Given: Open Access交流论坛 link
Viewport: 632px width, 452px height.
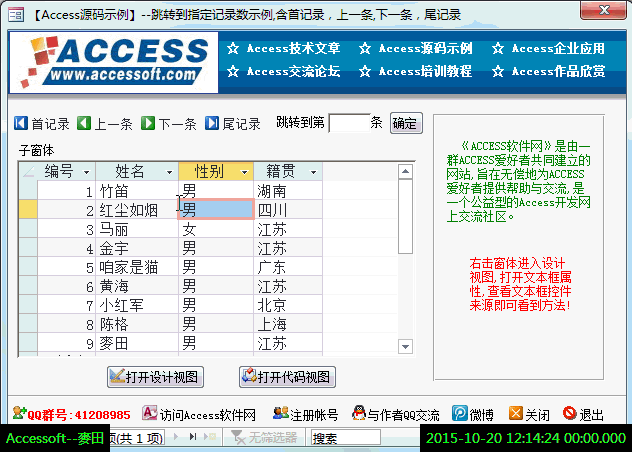Looking at the screenshot, I should [293, 71].
